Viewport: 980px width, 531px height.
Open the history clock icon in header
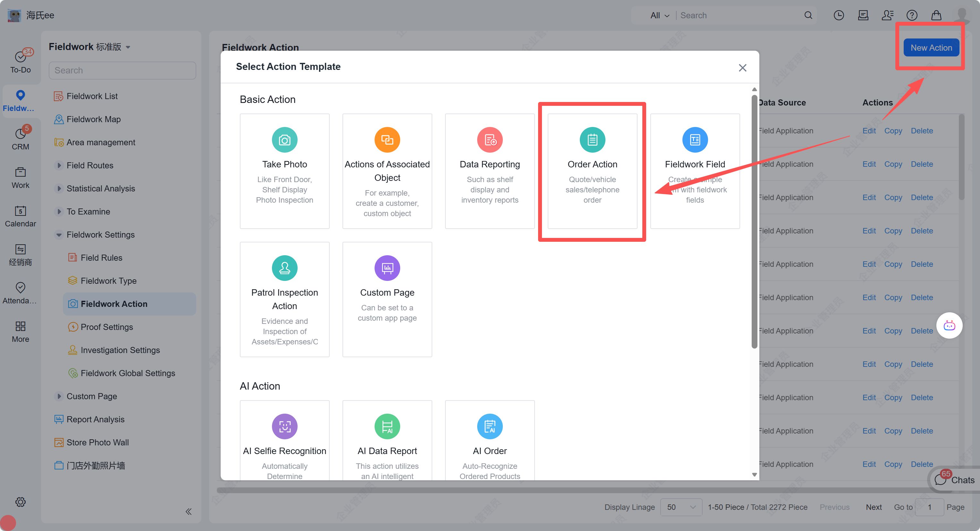coord(839,15)
